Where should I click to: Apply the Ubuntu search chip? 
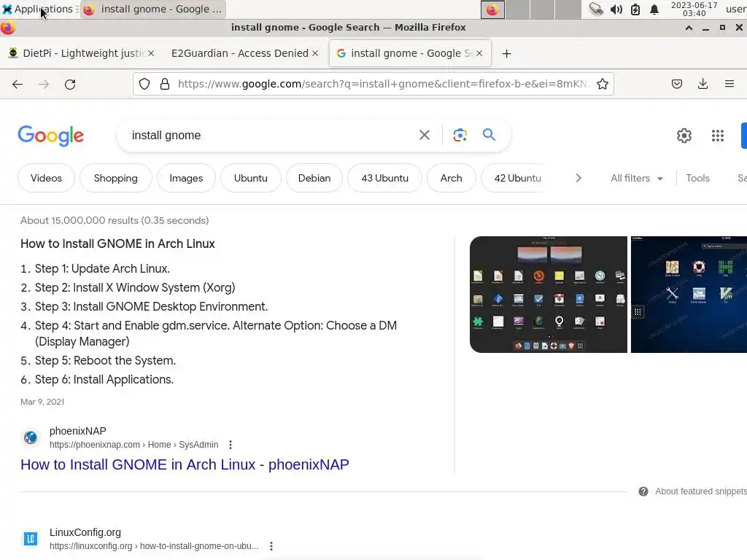pyautogui.click(x=251, y=178)
